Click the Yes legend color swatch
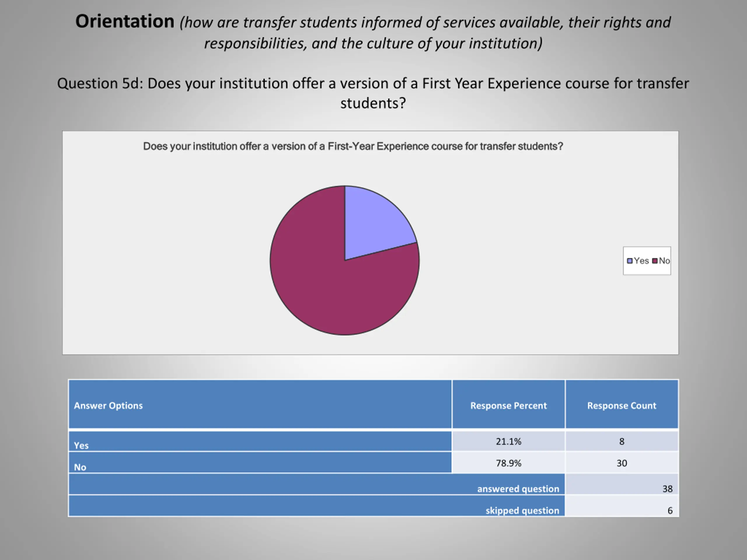This screenshot has width=747, height=560. click(x=629, y=261)
